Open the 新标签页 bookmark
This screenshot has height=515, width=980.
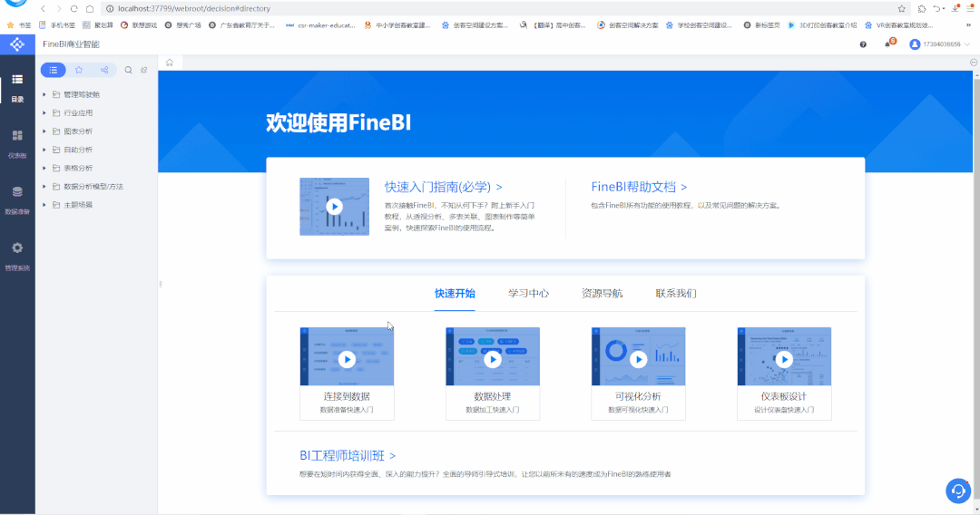coord(762,25)
